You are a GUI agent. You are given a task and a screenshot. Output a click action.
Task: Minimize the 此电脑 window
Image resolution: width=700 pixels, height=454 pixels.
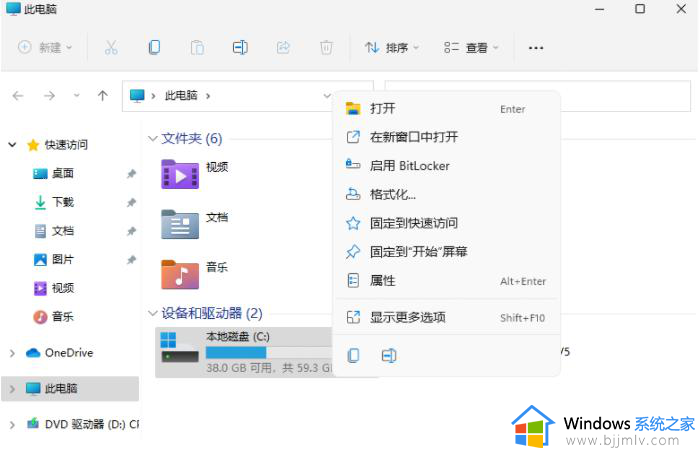coord(599,9)
